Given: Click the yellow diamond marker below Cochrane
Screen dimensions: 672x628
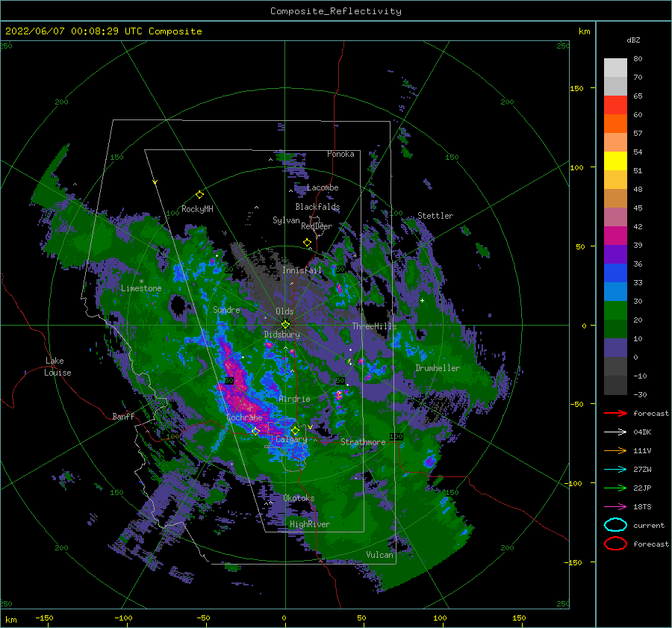Looking at the screenshot, I should (x=255, y=431).
